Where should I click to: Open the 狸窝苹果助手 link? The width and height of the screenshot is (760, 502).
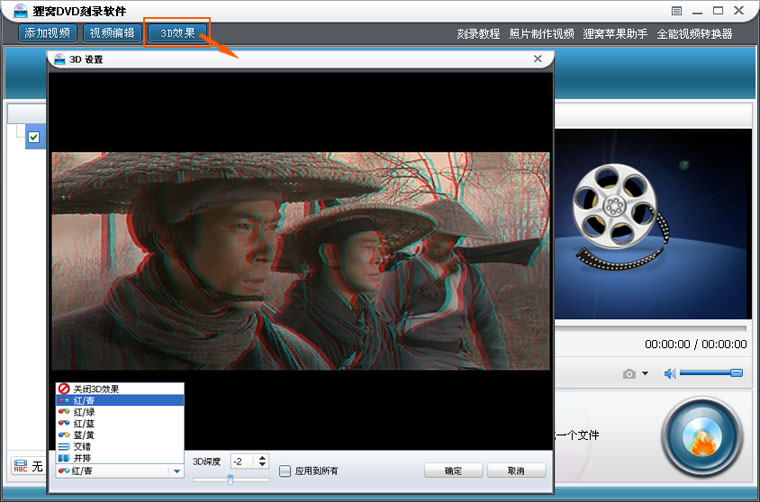click(x=615, y=34)
